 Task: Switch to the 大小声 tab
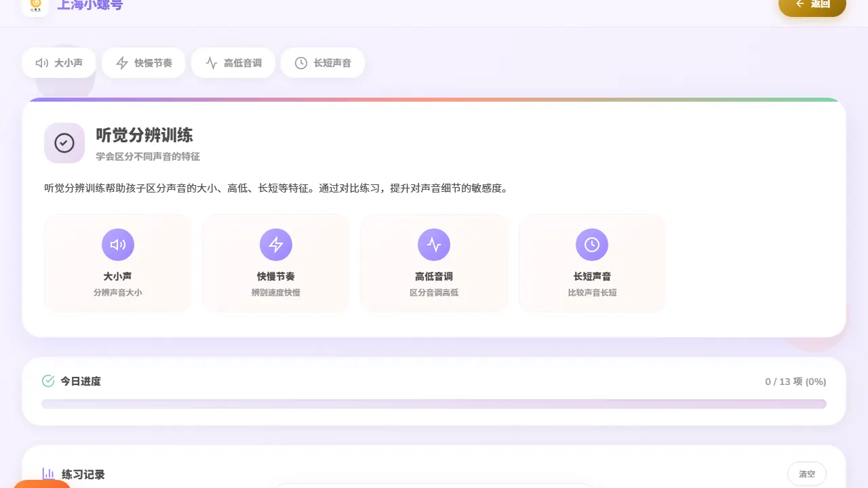[x=59, y=63]
